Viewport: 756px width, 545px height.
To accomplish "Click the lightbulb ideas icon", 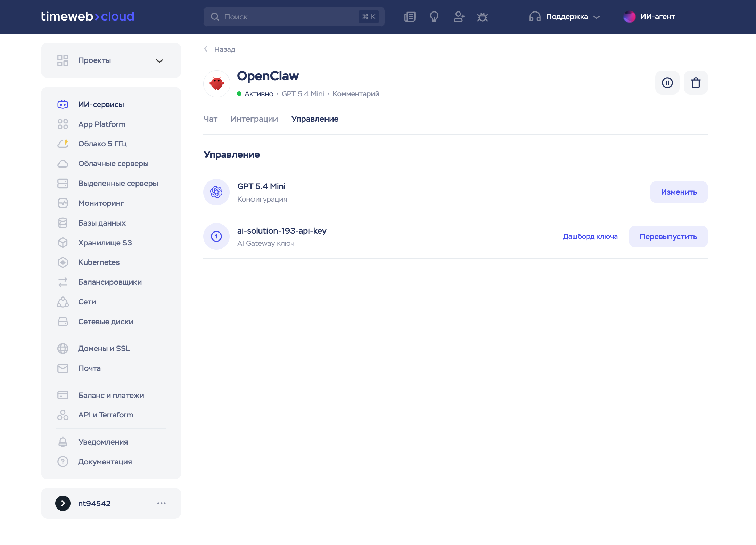I will [434, 17].
